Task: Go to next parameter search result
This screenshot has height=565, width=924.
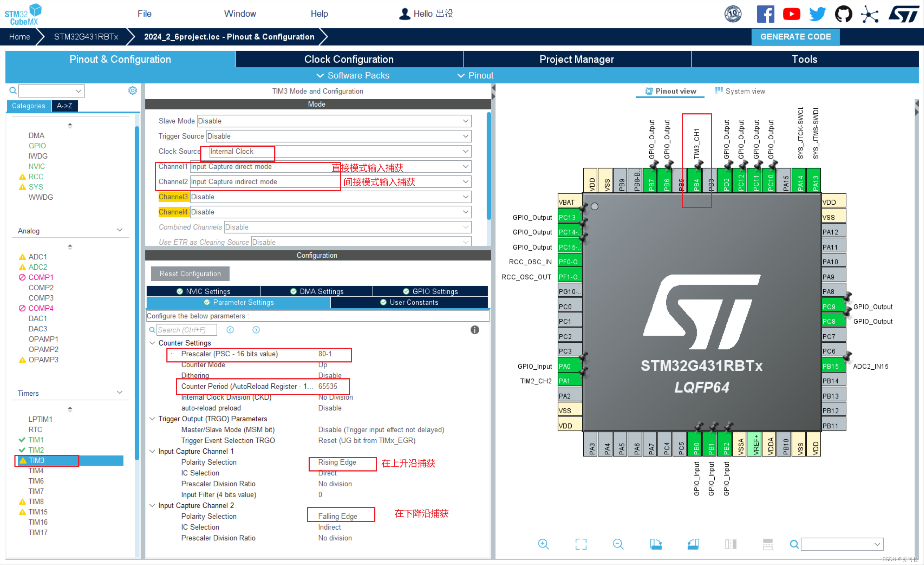Action: (256, 330)
